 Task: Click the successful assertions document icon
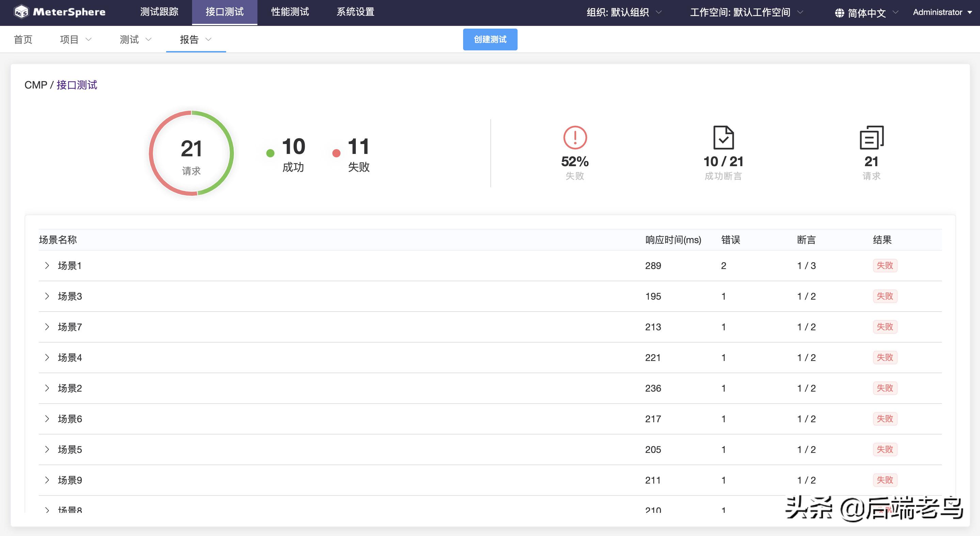click(723, 137)
